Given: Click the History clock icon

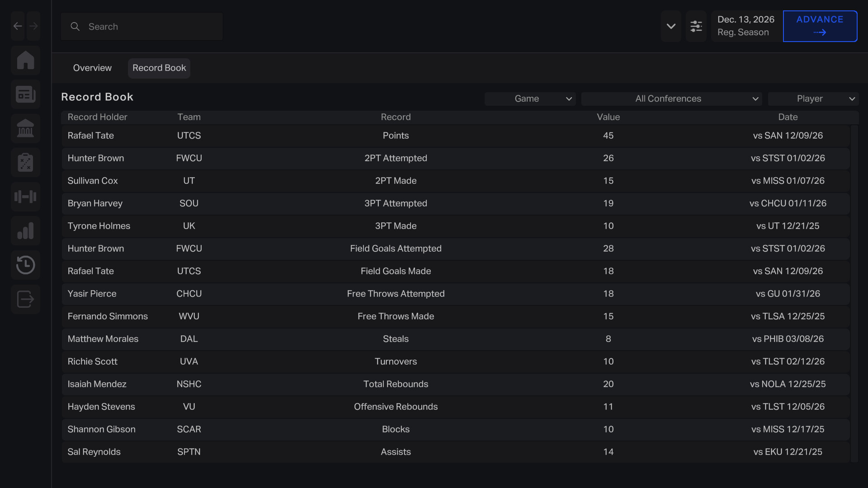Looking at the screenshot, I should (25, 265).
